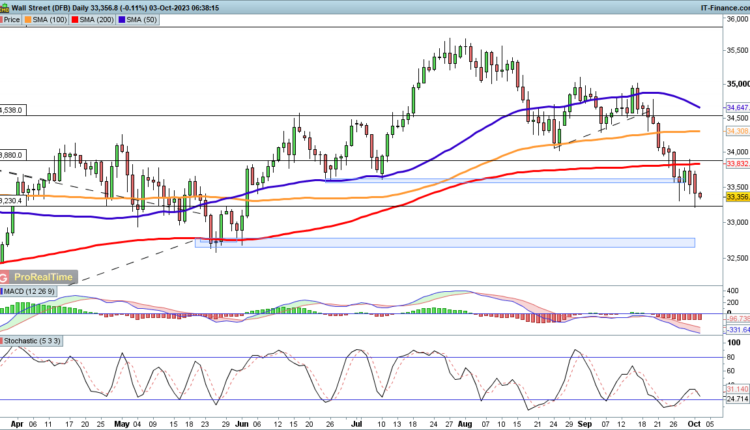This screenshot has width=750, height=430.
Task: Open the Stochastic (5 3 3) indicator settings
Action: [x=33, y=340]
